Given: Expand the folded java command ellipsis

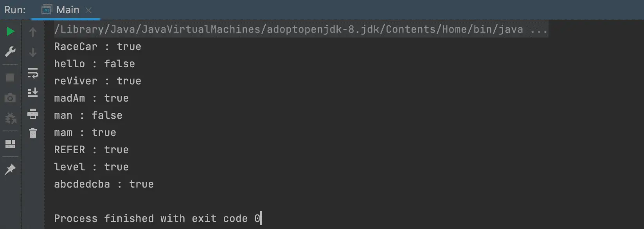Looking at the screenshot, I should point(539,30).
